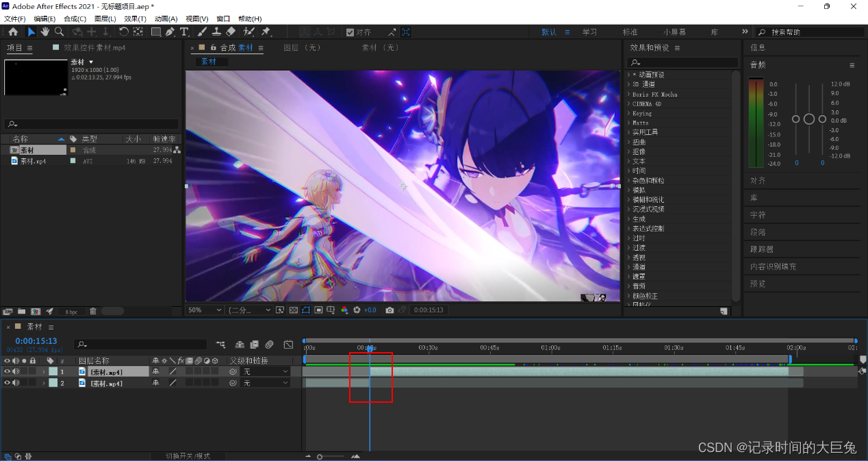Expand the 颜色校正 effects category

(628, 296)
